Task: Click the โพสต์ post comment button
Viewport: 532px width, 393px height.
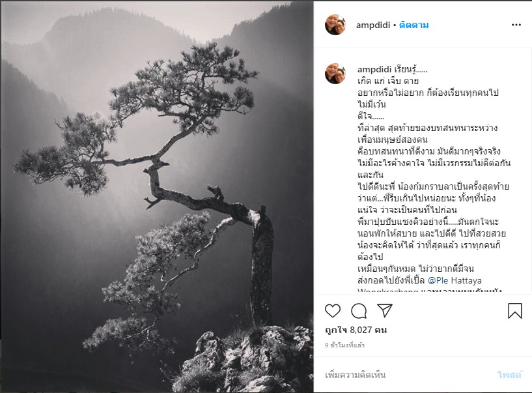Action: click(509, 375)
